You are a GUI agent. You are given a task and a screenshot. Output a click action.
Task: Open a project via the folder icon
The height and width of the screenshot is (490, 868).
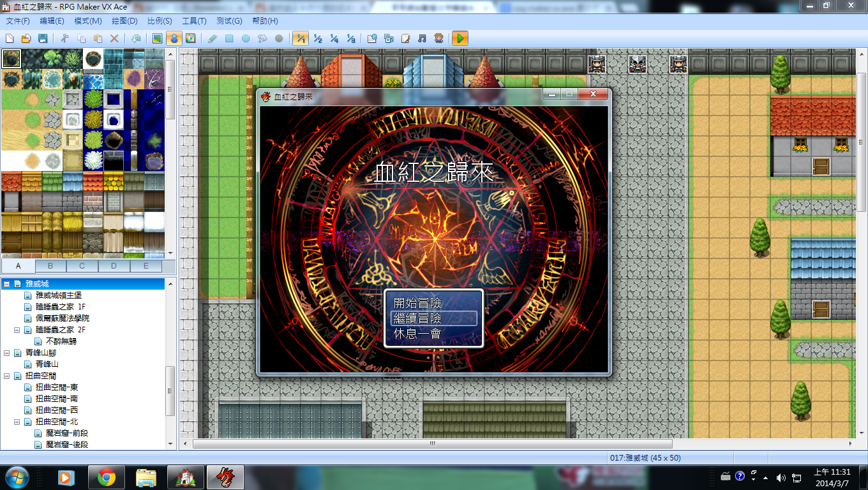coord(26,38)
